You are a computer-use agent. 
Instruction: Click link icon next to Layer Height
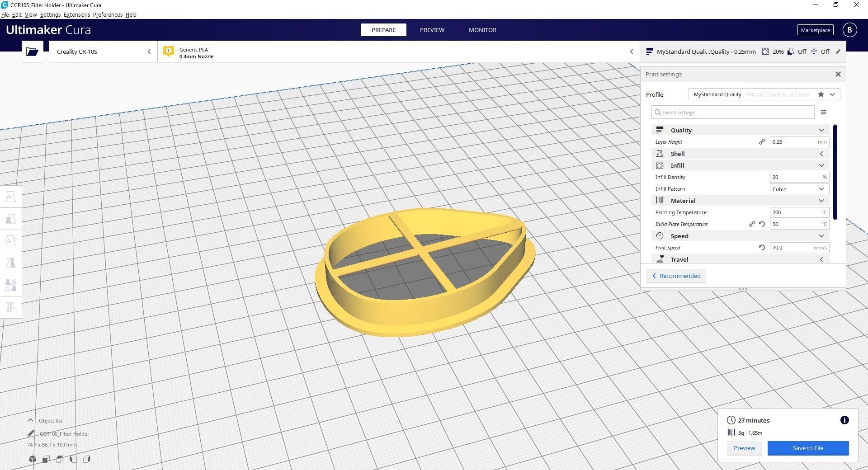pyautogui.click(x=762, y=142)
